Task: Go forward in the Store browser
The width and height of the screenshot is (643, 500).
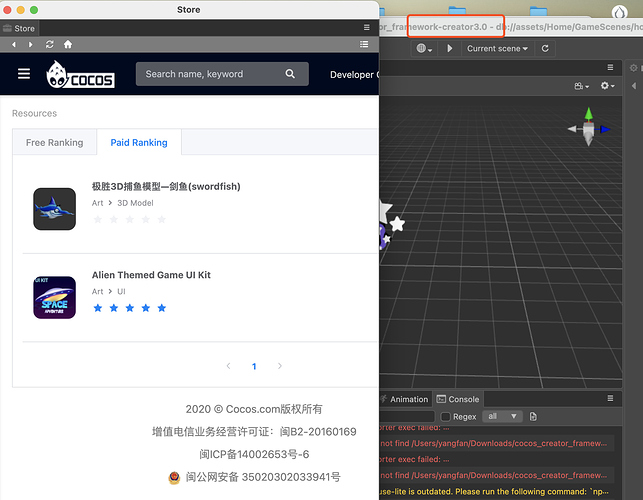Action: click(x=30, y=44)
